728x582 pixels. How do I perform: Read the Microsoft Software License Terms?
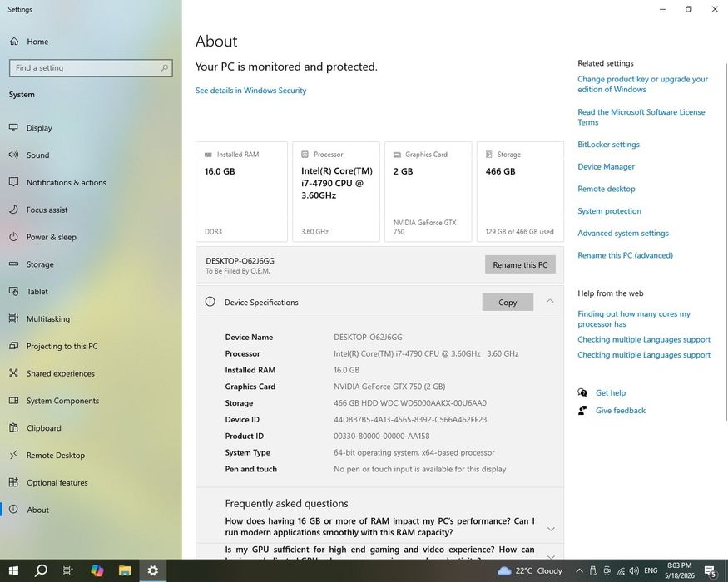point(641,117)
